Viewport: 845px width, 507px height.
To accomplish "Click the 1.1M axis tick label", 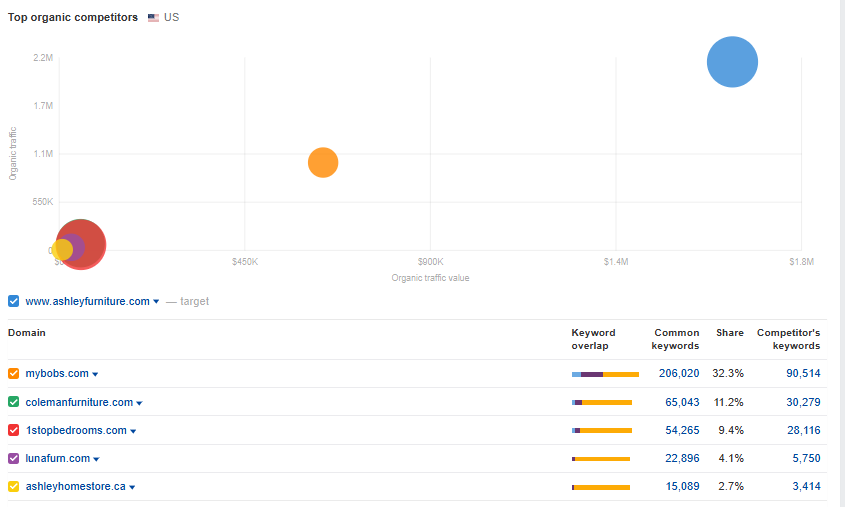I will [43, 154].
